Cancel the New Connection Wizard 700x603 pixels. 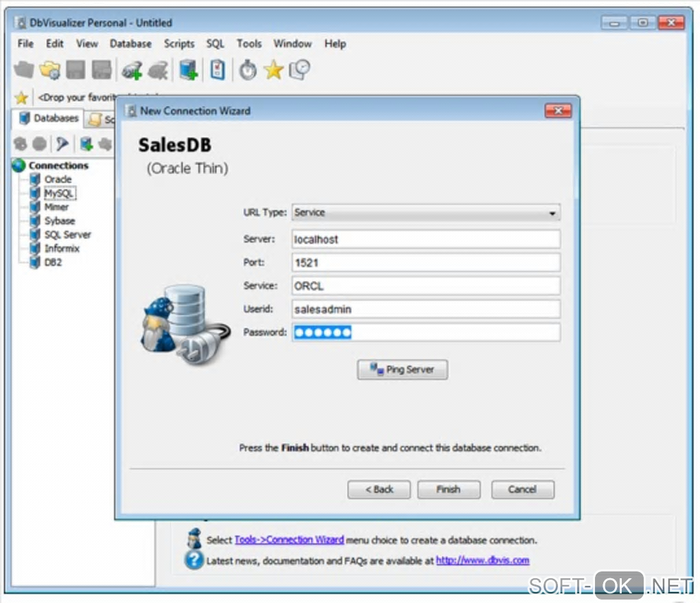click(523, 490)
